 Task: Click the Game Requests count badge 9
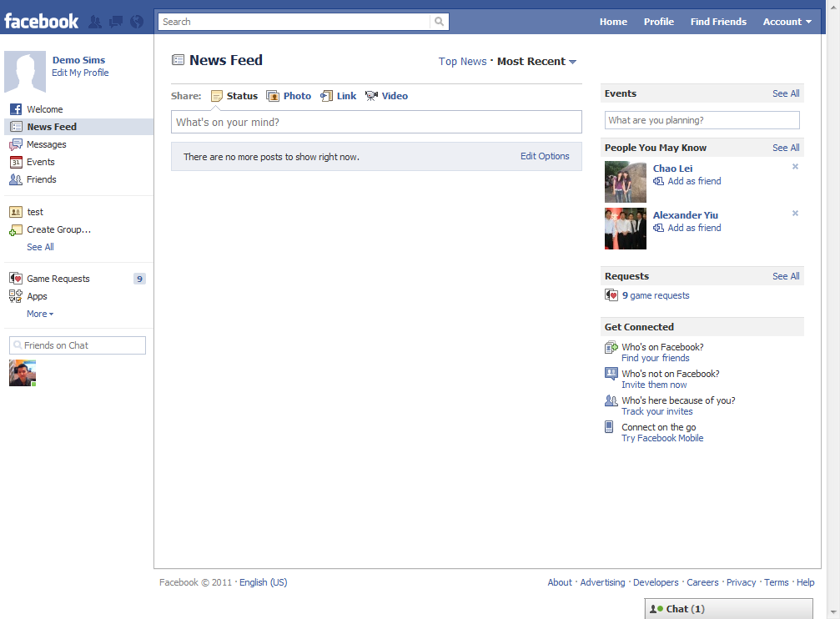(x=139, y=279)
